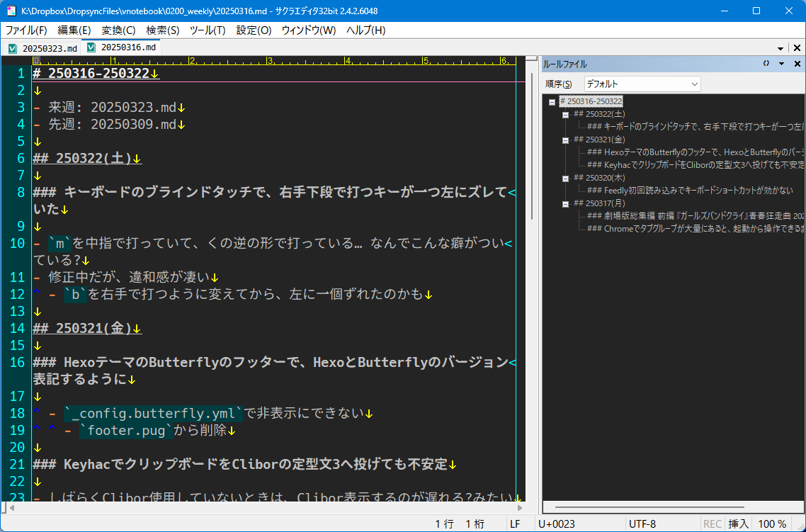Open the 編集(E) menu
The width and height of the screenshot is (806, 532).
tap(74, 30)
